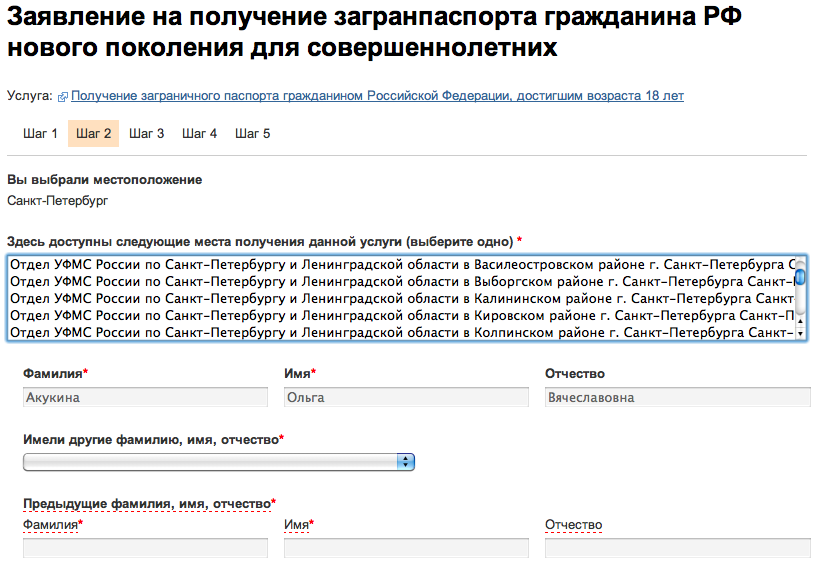Select the Кировском районе office entry
The height and width of the screenshot is (570, 816).
pyautogui.click(x=402, y=316)
